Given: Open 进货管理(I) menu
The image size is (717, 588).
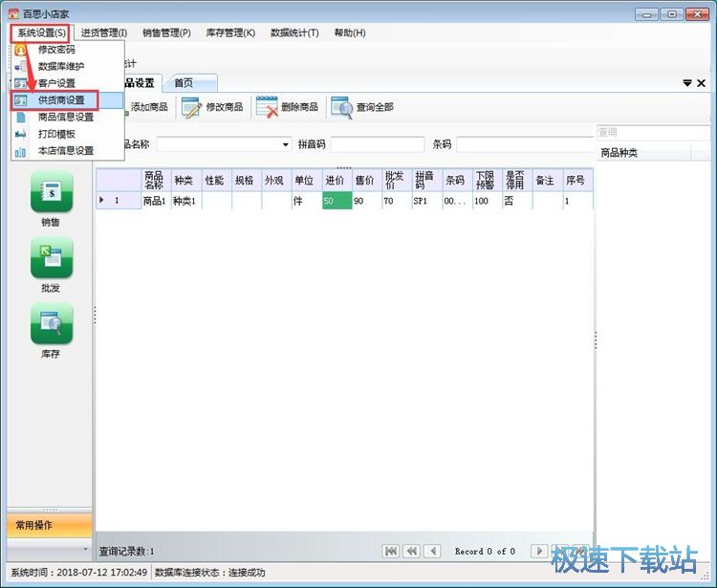Looking at the screenshot, I should [x=104, y=33].
